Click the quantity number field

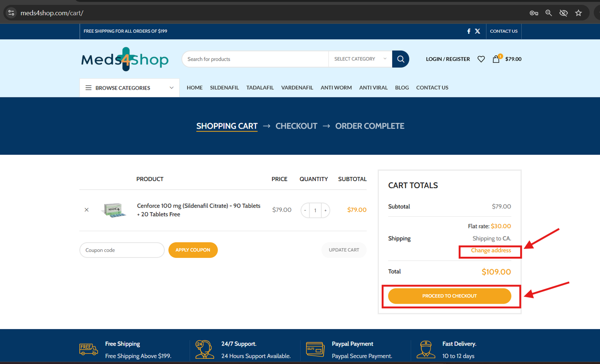coord(315,210)
